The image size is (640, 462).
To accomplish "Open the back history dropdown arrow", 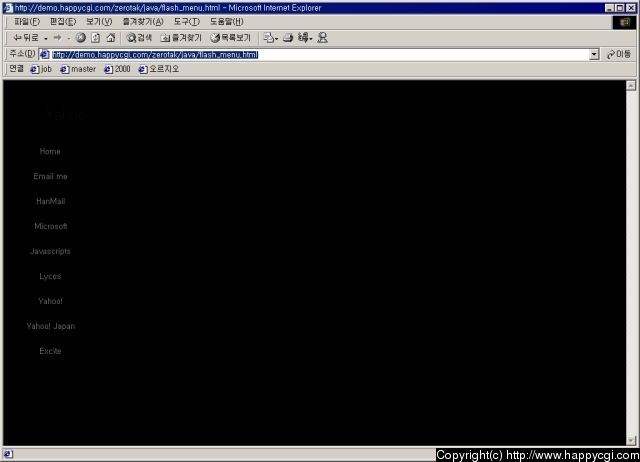I will (46, 38).
